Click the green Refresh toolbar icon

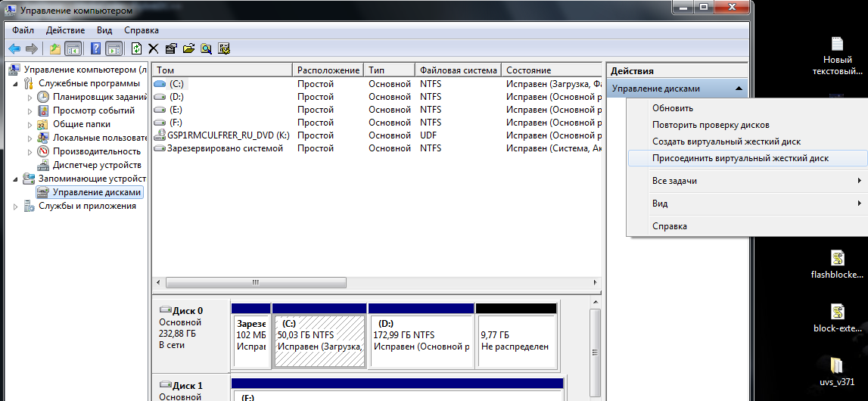[137, 48]
